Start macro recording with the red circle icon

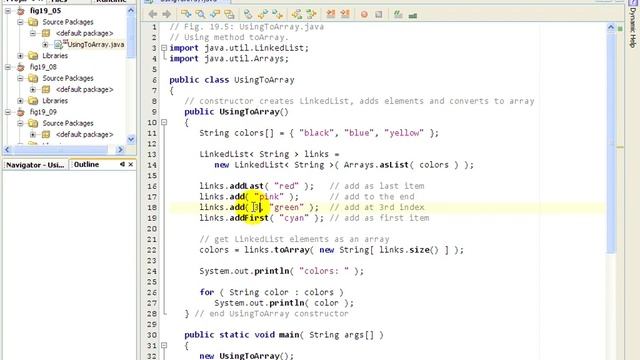(x=364, y=15)
